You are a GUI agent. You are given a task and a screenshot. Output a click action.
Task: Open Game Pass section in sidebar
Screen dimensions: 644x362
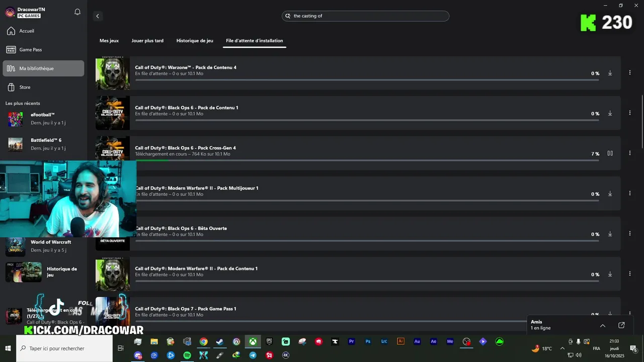(x=43, y=49)
